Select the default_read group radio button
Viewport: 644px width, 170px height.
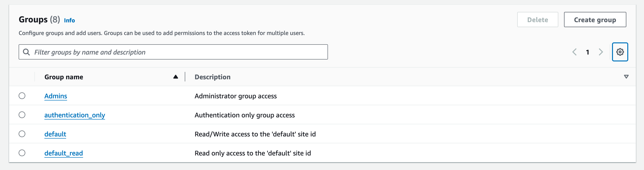pos(22,153)
